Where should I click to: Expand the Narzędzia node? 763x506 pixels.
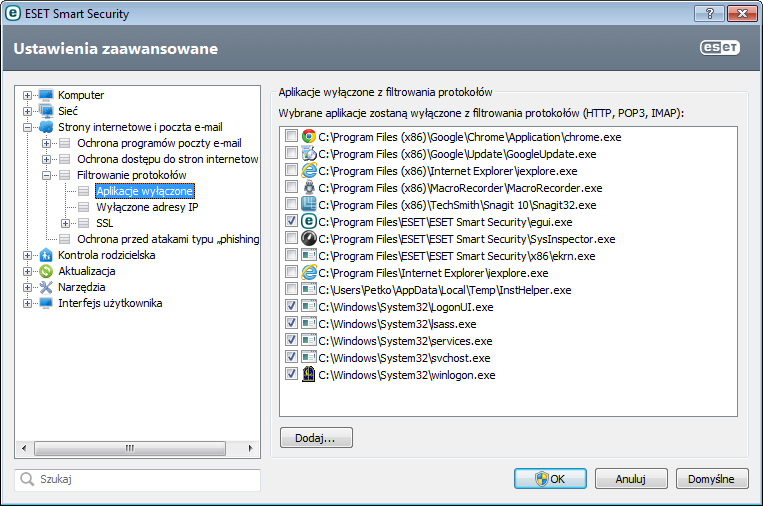pyautogui.click(x=27, y=288)
